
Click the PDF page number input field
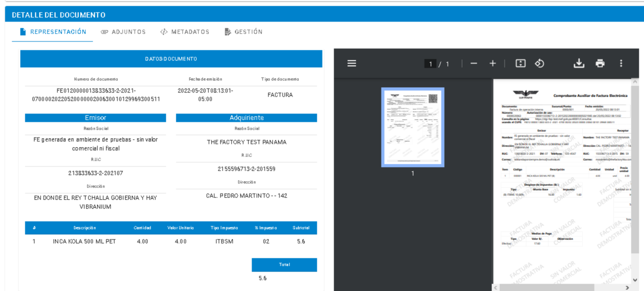pyautogui.click(x=431, y=64)
